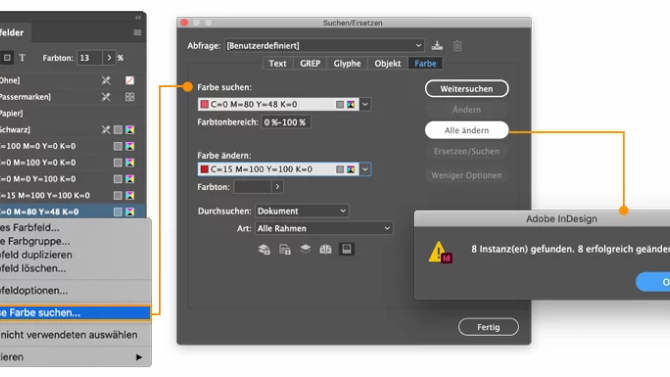
Task: Open the Farbe suchen color dropdown arrow
Action: 365,104
